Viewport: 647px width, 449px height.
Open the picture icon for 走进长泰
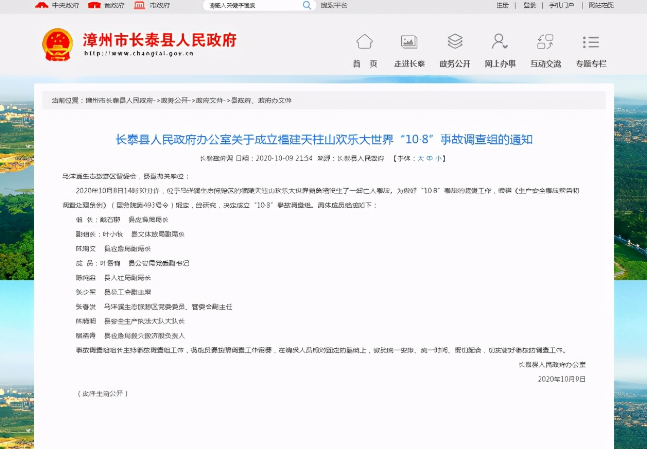point(409,42)
